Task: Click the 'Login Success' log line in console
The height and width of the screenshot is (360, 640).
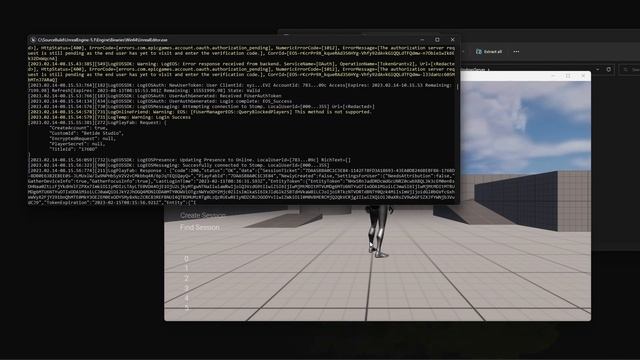Action: click(109, 117)
